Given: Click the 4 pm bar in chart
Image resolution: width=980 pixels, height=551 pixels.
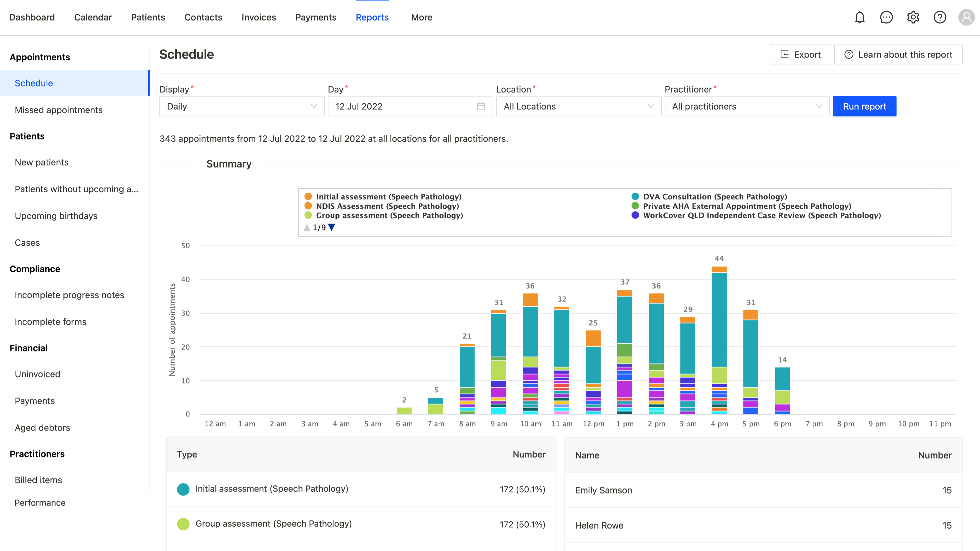Looking at the screenshot, I should (x=719, y=340).
